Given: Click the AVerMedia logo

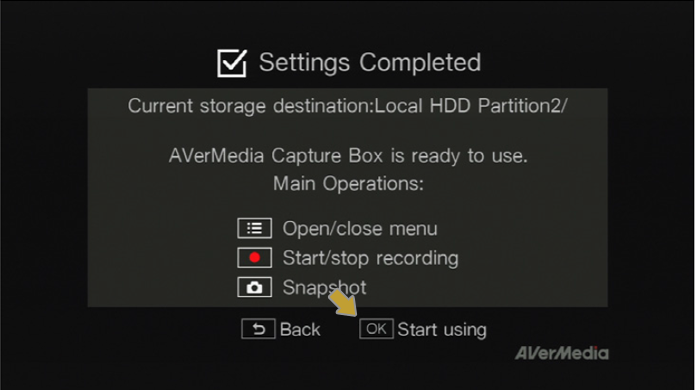Looking at the screenshot, I should (562, 353).
